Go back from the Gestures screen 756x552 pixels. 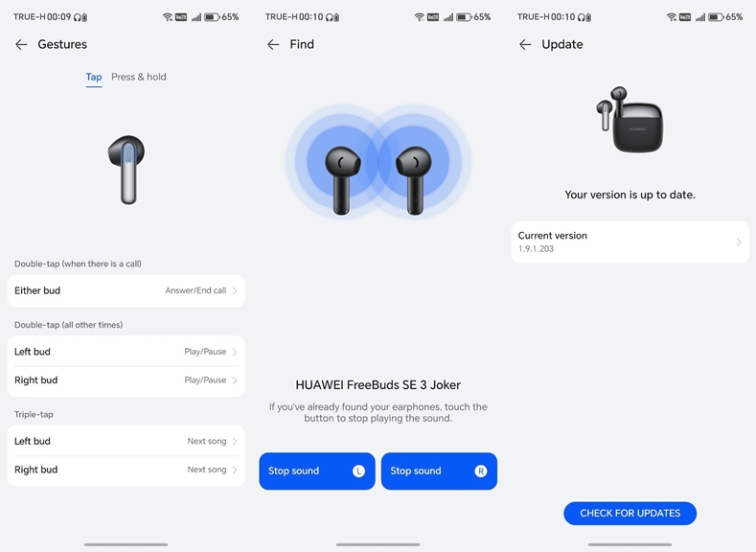(x=21, y=45)
